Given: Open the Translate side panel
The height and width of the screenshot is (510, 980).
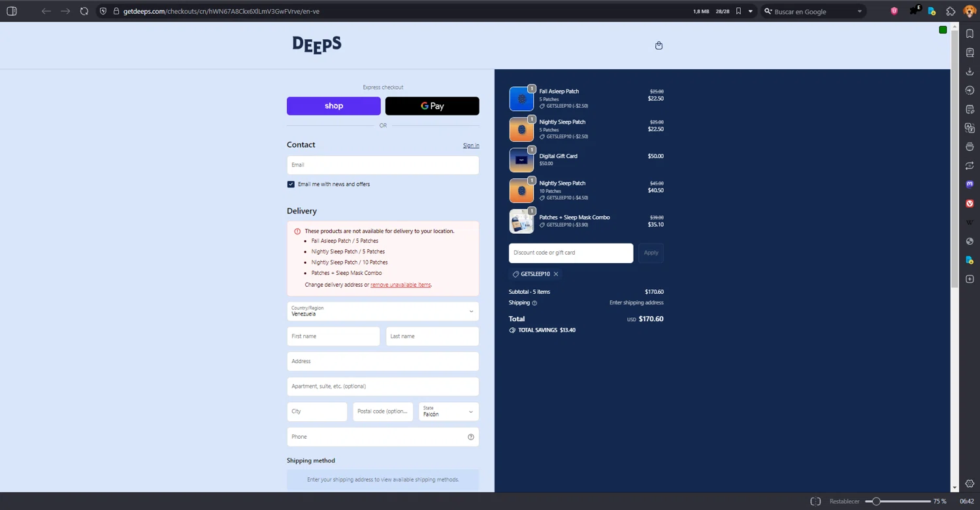Looking at the screenshot, I should [970, 128].
